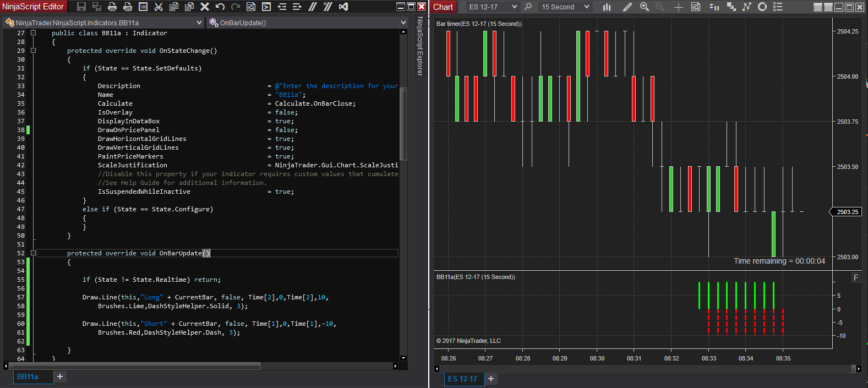Open the chart drawing tools pencil
The width and height of the screenshot is (868, 388).
click(627, 7)
